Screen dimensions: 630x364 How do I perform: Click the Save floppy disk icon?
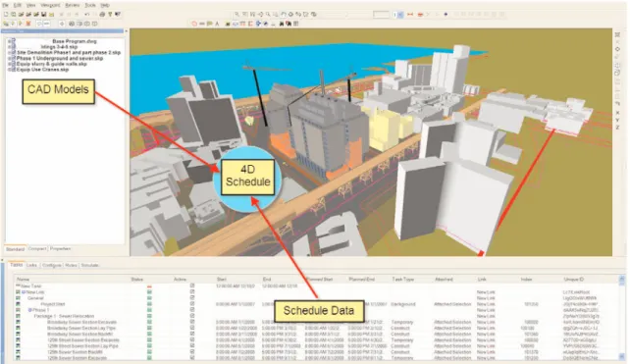click(43, 15)
